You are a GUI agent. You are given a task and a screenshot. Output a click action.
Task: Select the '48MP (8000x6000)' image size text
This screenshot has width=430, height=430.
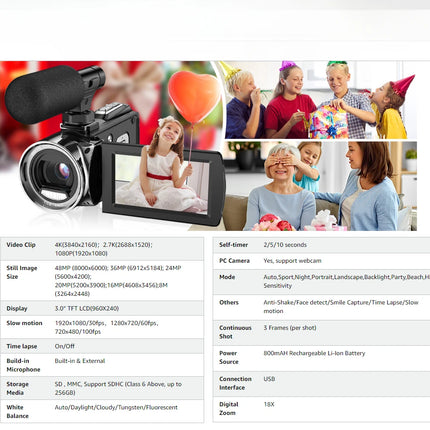[81, 268]
